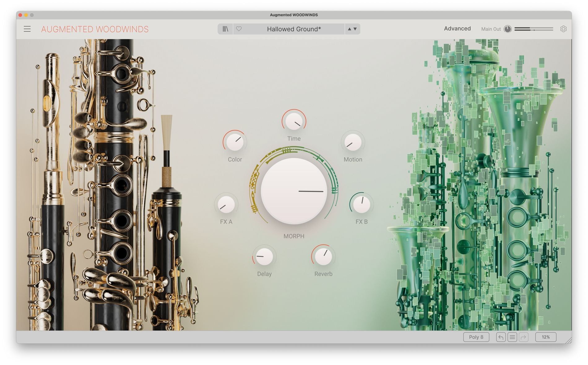Open the Poly 8 polyphony dropdown

(x=476, y=337)
